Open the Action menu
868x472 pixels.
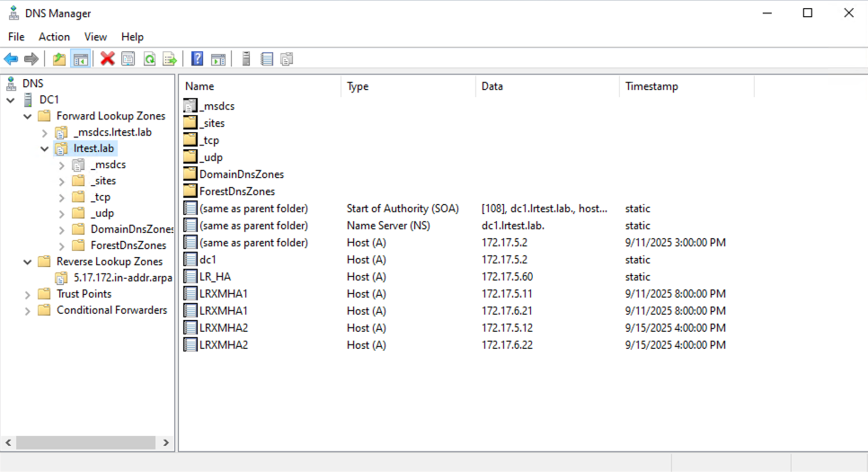point(54,37)
